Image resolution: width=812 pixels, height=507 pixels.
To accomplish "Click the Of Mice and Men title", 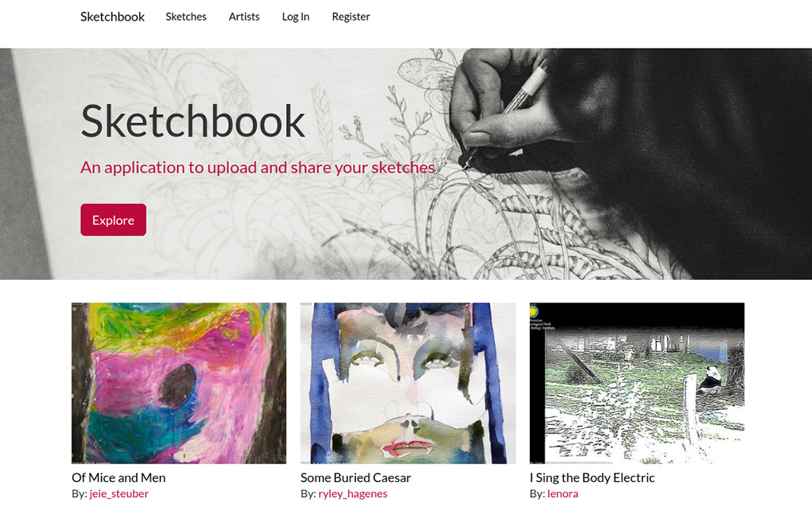I will tap(119, 477).
